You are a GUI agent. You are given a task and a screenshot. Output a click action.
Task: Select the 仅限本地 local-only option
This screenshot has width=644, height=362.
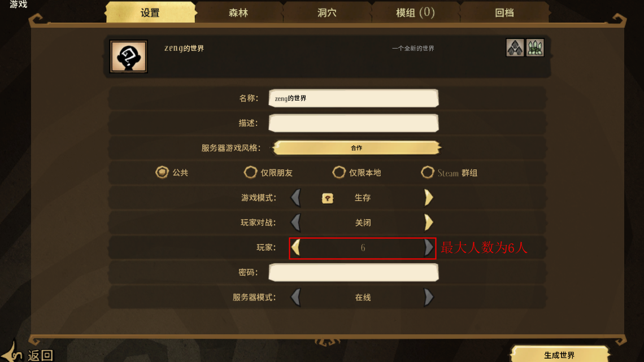[x=339, y=172]
